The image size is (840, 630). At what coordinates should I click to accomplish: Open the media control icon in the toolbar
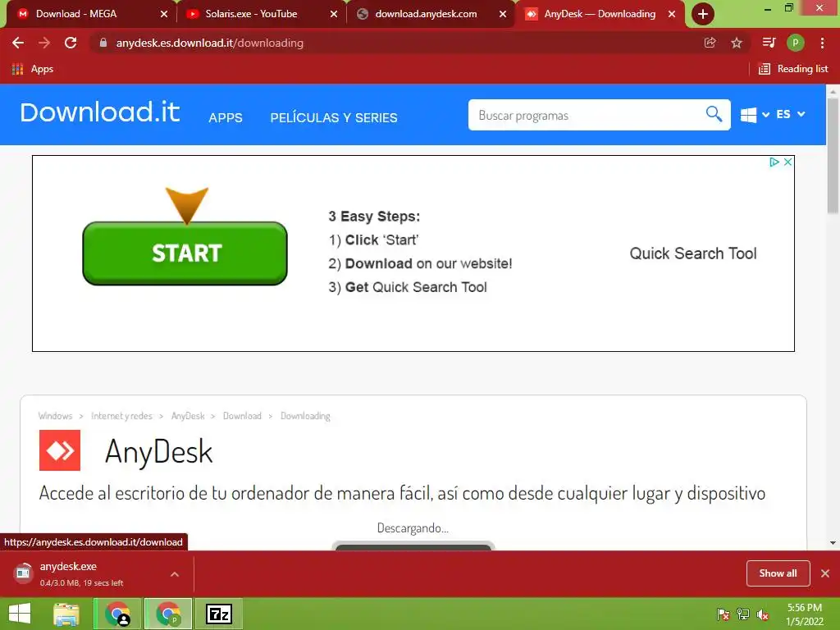click(x=769, y=43)
